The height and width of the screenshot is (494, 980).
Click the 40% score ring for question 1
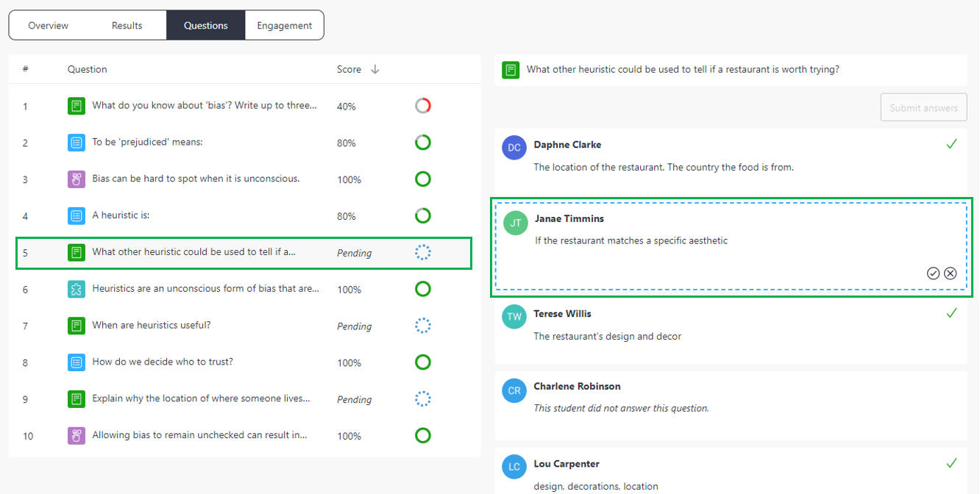pyautogui.click(x=423, y=106)
